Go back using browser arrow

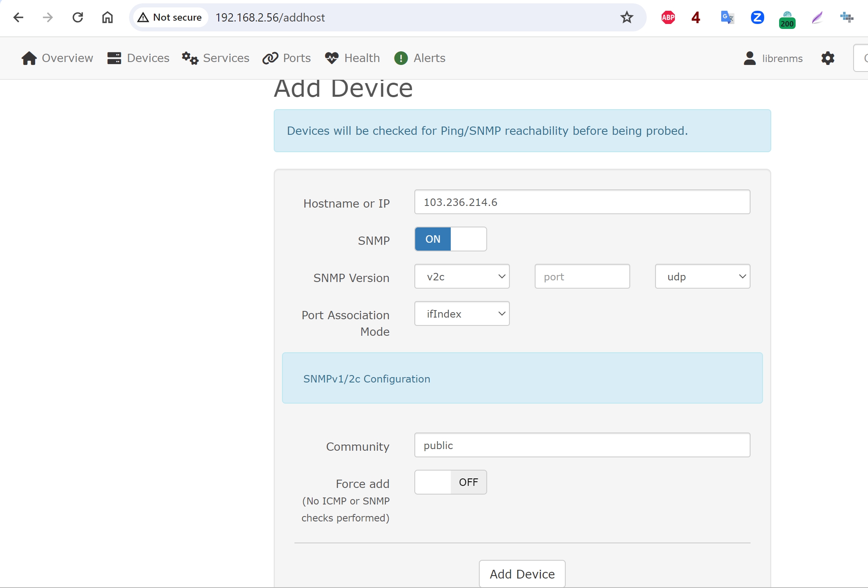[18, 17]
